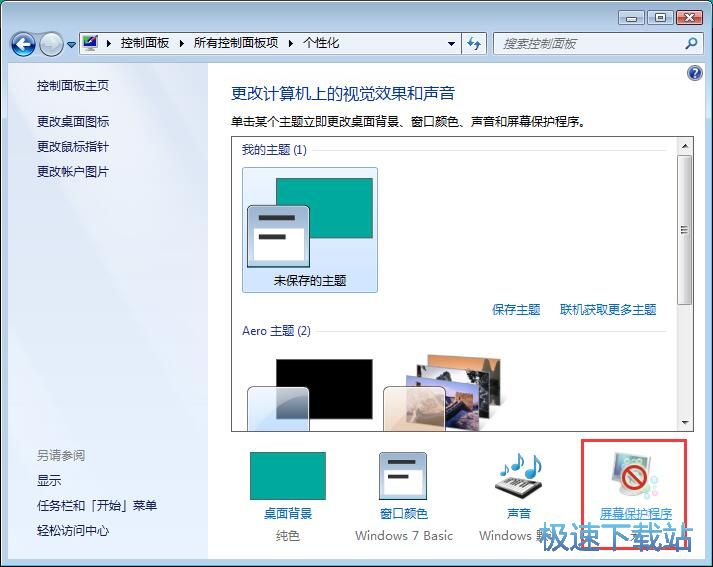Expand the arrow after 控制面板 breadcrumb
Image resolution: width=713 pixels, height=567 pixels.
coord(181,44)
